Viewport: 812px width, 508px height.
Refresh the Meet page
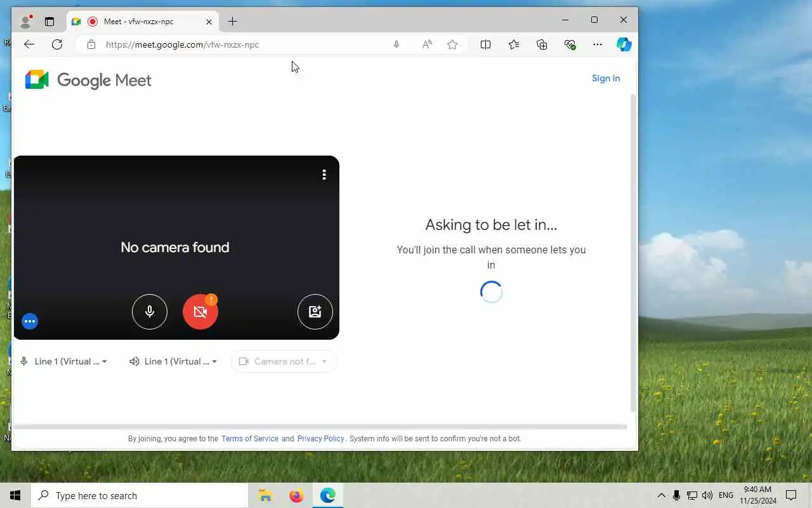tap(57, 44)
